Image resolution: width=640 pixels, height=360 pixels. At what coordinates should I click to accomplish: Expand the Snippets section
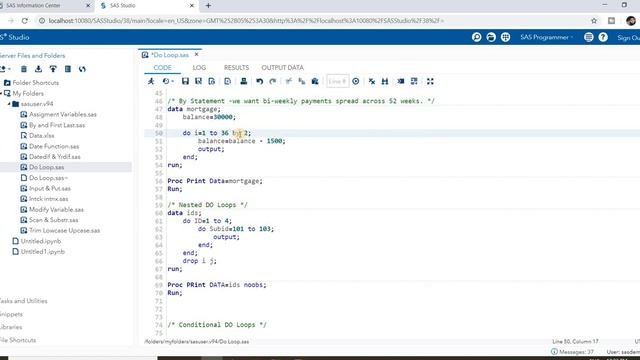point(11,314)
